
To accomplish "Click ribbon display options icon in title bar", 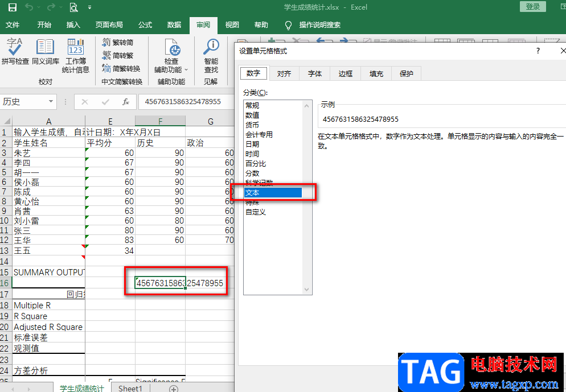I will pyautogui.click(x=563, y=6).
